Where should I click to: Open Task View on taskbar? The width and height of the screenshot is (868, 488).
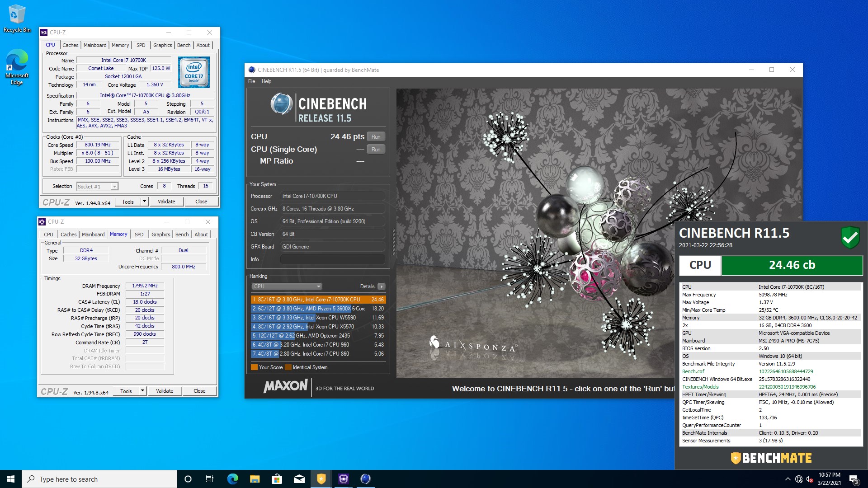pyautogui.click(x=210, y=479)
